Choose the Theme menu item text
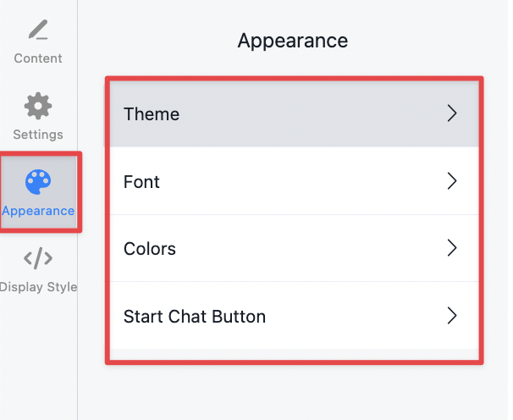513x420 pixels. pos(152,114)
